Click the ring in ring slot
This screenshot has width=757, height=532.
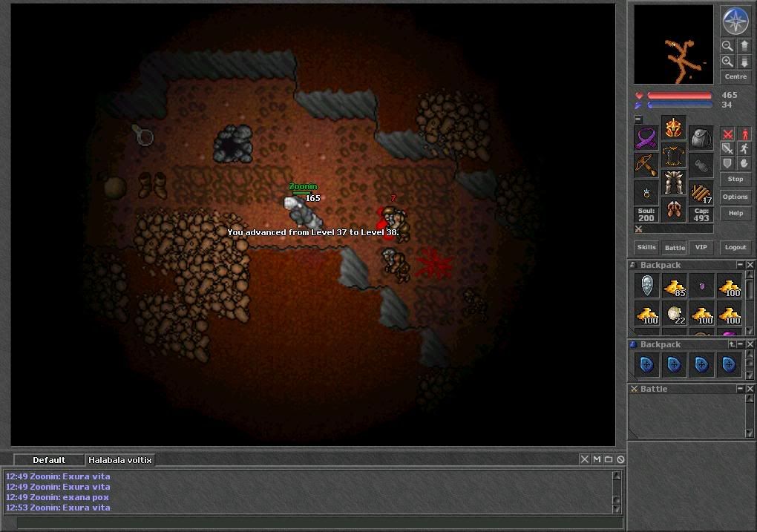click(x=646, y=193)
